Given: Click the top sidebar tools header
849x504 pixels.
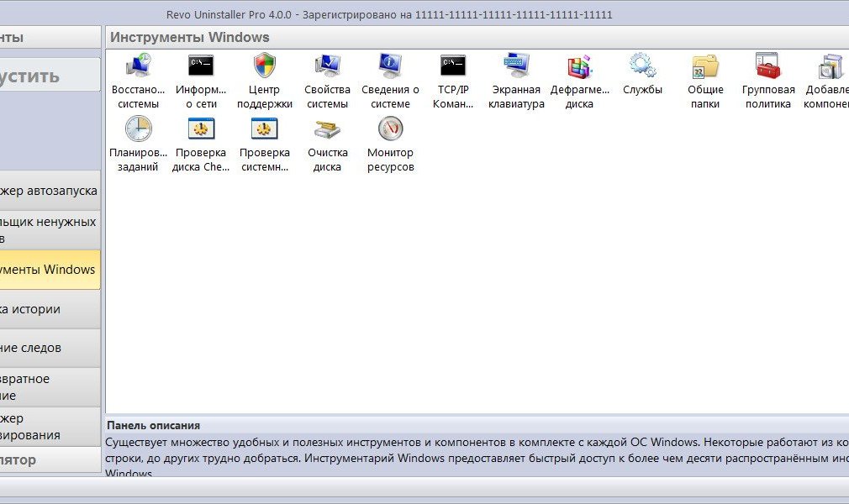Looking at the screenshot, I should pyautogui.click(x=50, y=37).
